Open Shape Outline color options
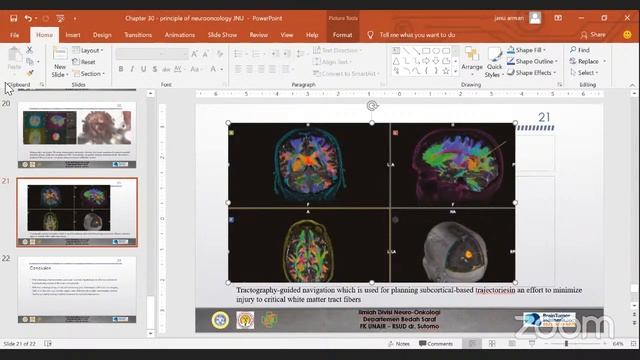The width and height of the screenshot is (640, 360). coord(532,61)
